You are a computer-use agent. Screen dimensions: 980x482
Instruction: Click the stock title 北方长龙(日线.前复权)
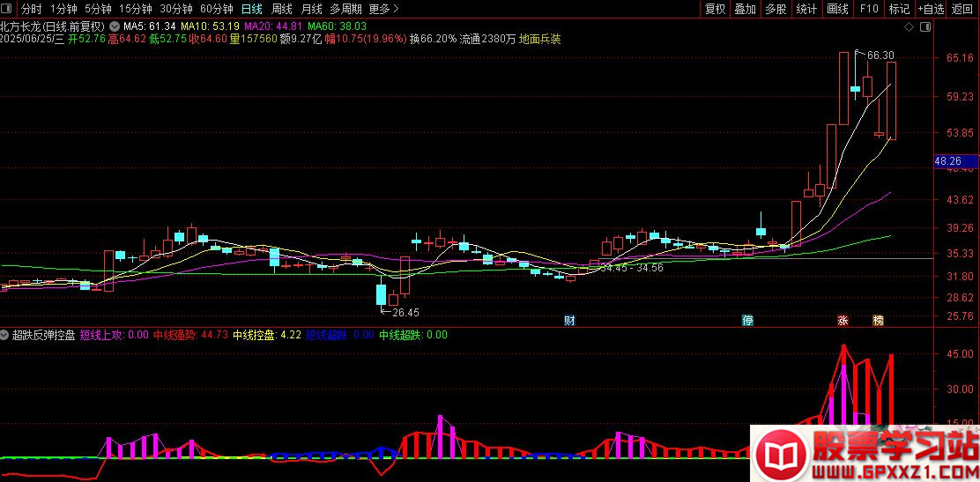click(53, 26)
